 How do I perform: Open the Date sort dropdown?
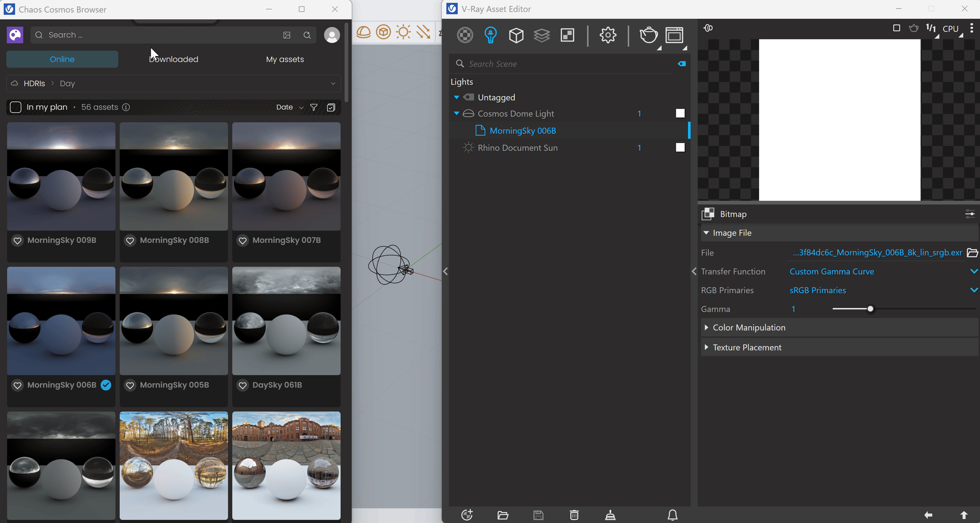290,107
